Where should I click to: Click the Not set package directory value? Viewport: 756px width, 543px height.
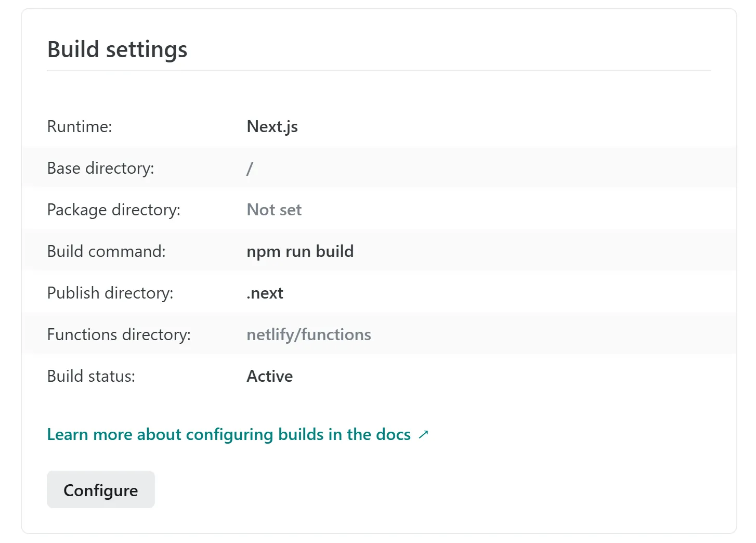pos(273,210)
